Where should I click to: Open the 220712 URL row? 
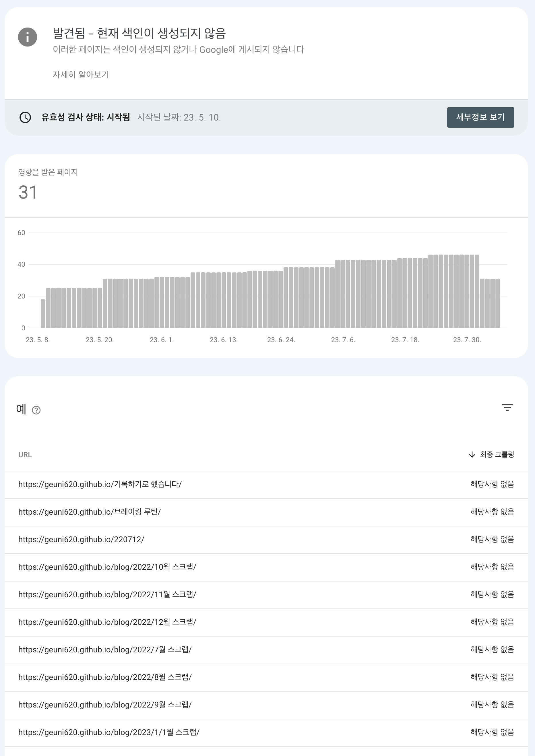click(266, 540)
